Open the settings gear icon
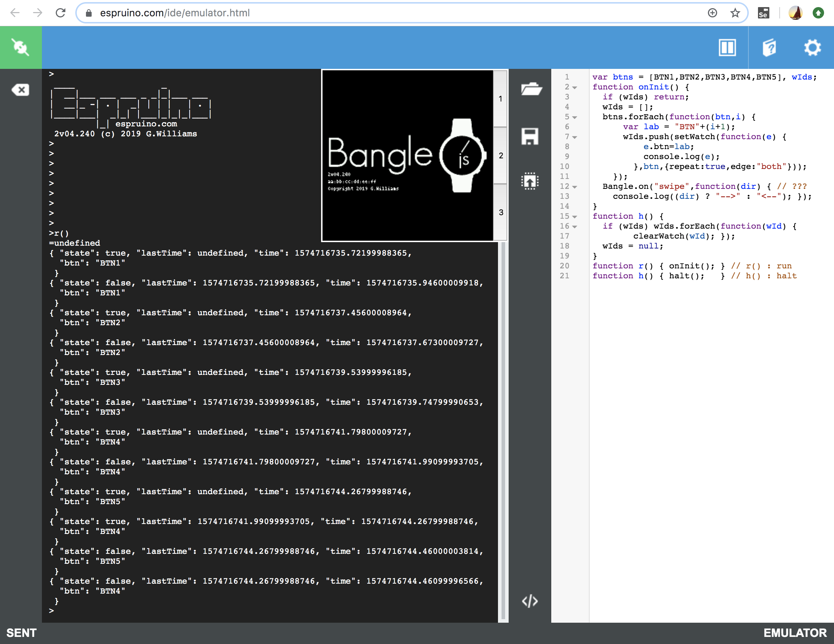This screenshot has width=834, height=644. pyautogui.click(x=812, y=47)
